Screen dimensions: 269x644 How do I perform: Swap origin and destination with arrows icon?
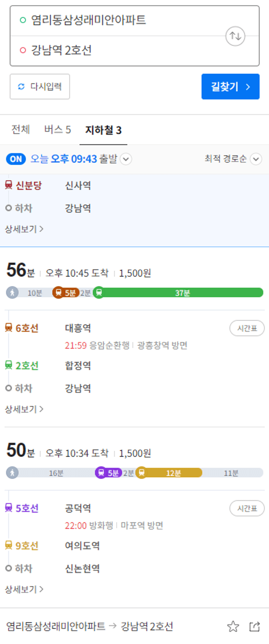[235, 36]
